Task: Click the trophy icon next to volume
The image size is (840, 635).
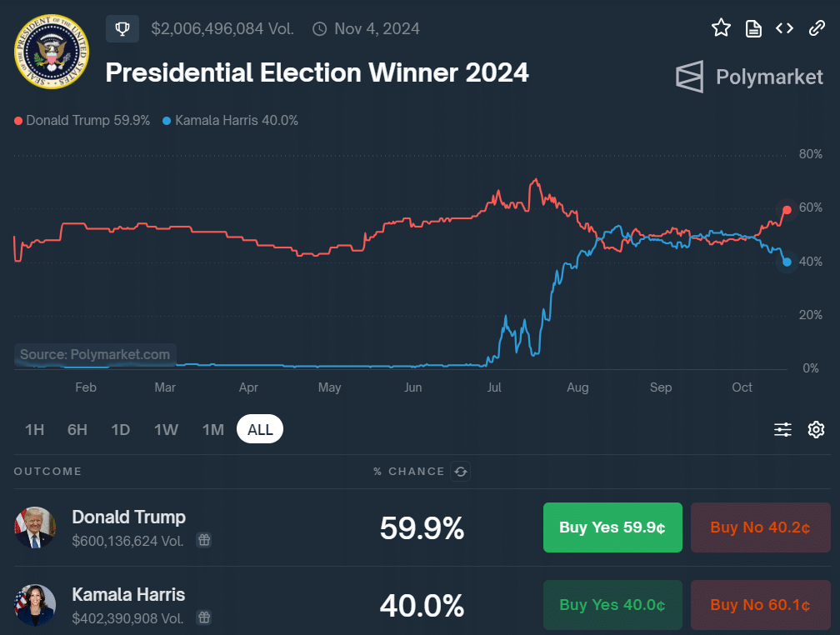Action: 122,28
